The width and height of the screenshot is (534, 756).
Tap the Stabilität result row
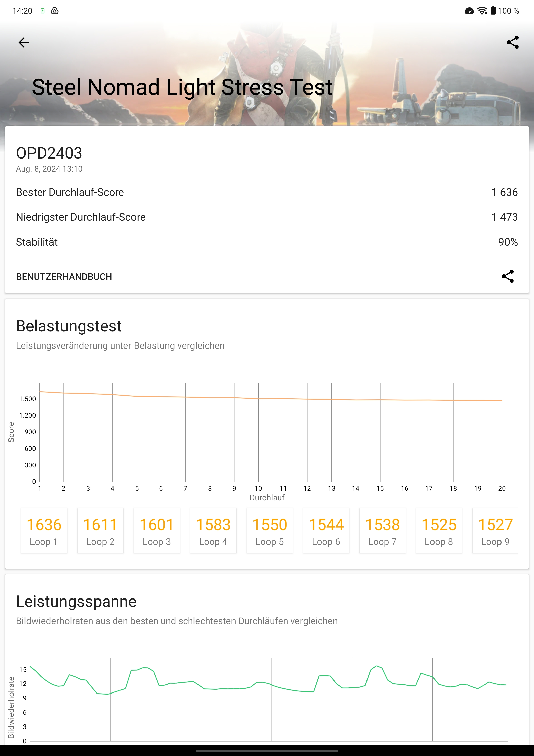tap(267, 242)
